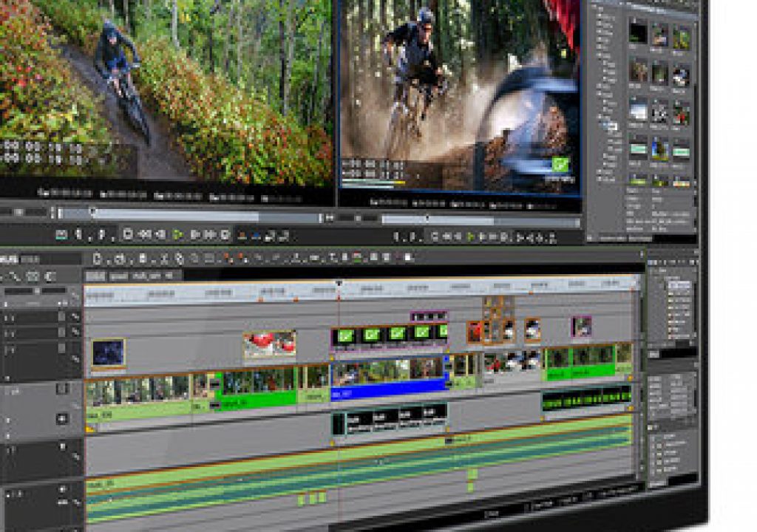The height and width of the screenshot is (532, 757).
Task: Select the dark blue clip on timeline
Action: tap(109, 352)
